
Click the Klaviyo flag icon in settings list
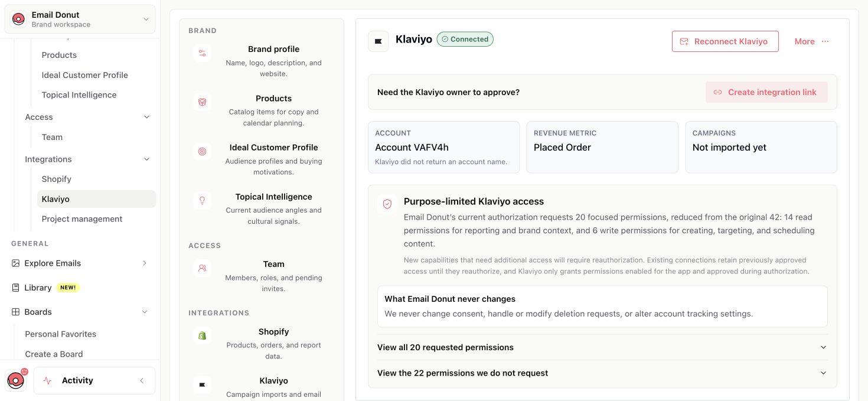pos(202,385)
